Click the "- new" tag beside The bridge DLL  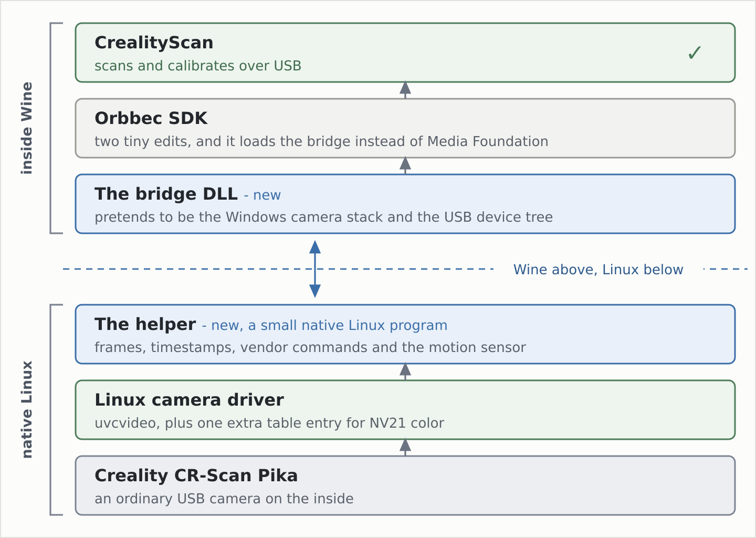pyautogui.click(x=262, y=195)
